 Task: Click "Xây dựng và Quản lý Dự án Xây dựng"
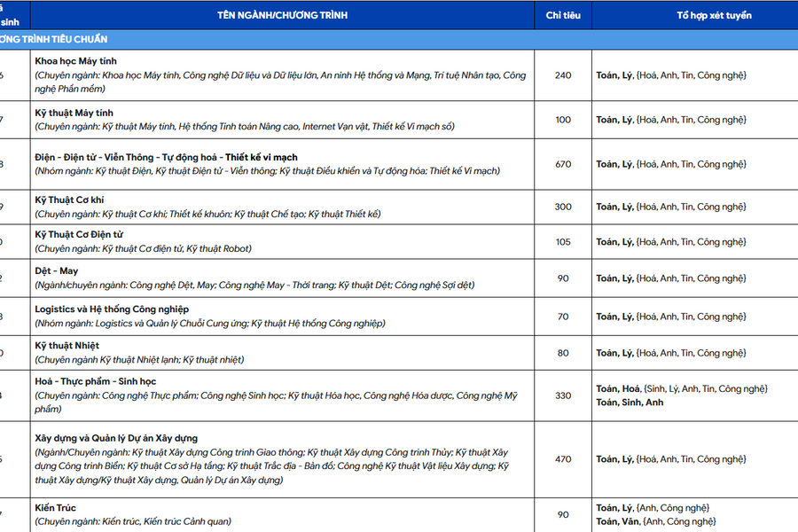pos(116,438)
